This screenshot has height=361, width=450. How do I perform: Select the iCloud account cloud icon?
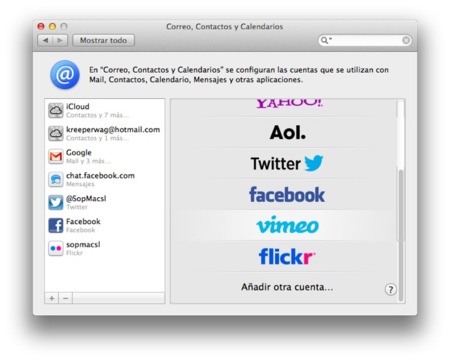[55, 111]
